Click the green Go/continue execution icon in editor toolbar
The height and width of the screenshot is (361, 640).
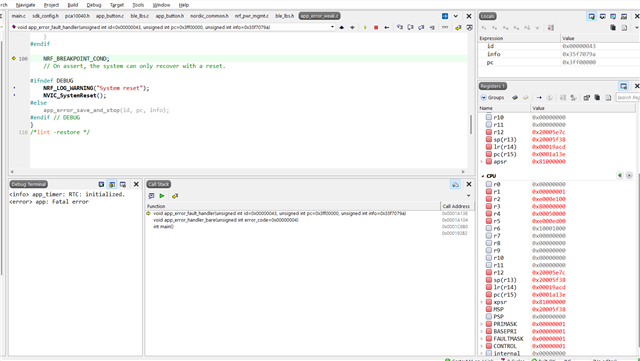365,27
